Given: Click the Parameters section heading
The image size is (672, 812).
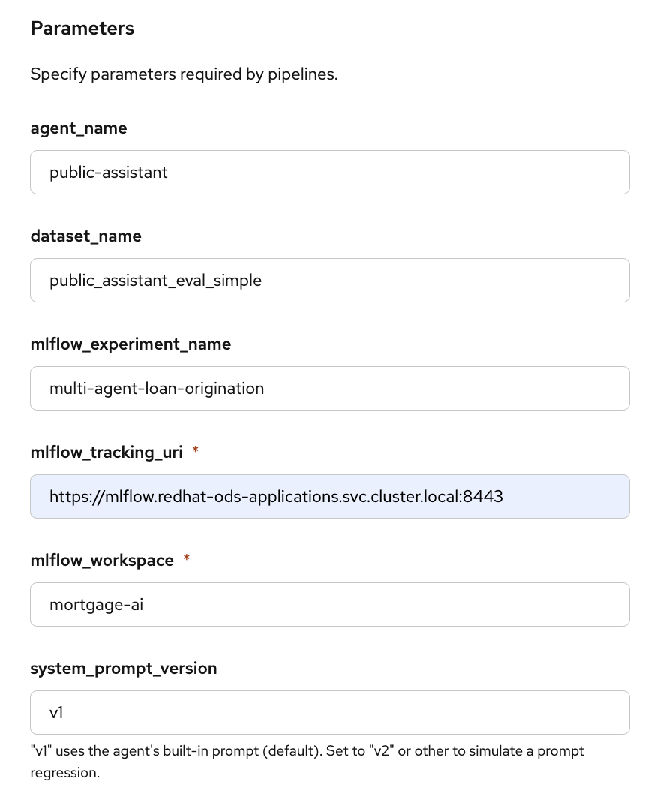Looking at the screenshot, I should click(x=82, y=29).
